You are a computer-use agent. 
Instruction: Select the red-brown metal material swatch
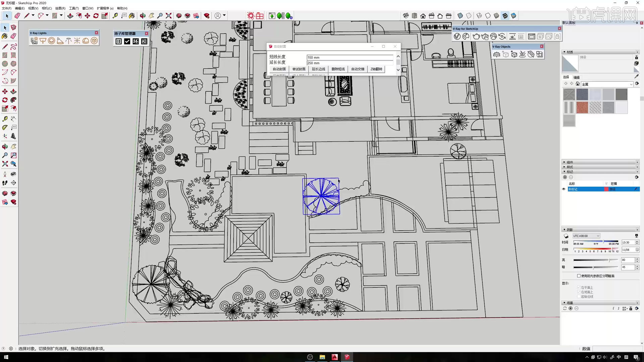click(582, 108)
